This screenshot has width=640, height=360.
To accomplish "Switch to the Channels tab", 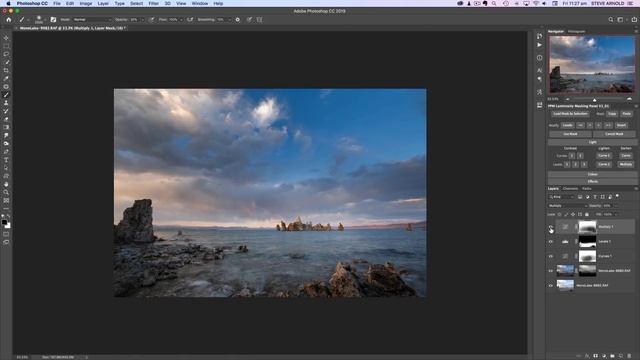I will pyautogui.click(x=570, y=189).
